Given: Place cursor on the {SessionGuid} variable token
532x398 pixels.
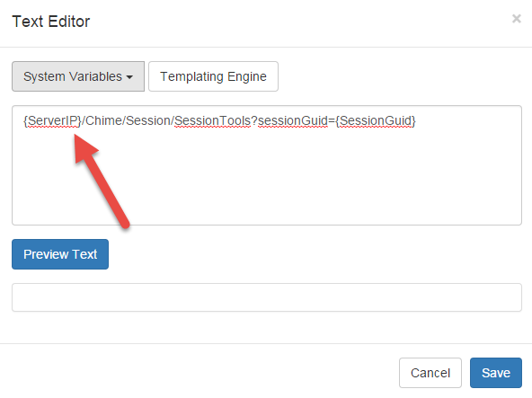Looking at the screenshot, I should click(376, 120).
